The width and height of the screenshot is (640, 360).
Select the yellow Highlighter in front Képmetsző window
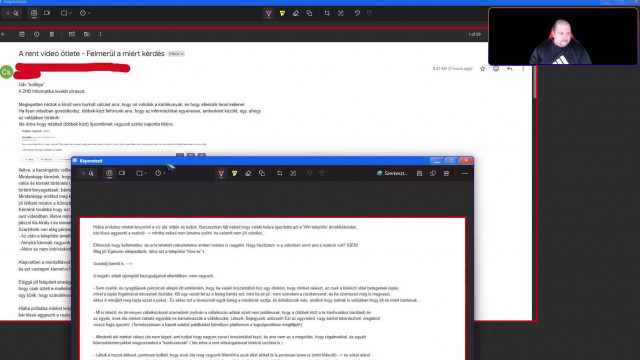[235, 173]
